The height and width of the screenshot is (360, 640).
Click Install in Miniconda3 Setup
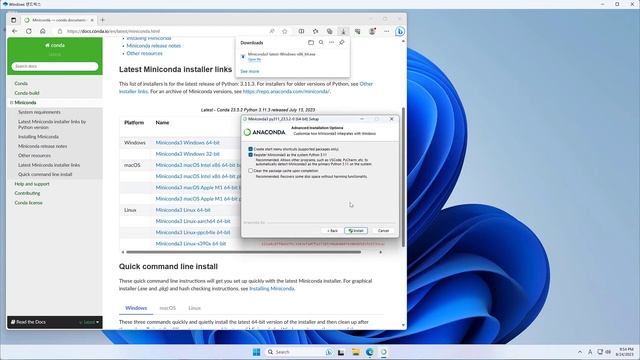point(356,231)
